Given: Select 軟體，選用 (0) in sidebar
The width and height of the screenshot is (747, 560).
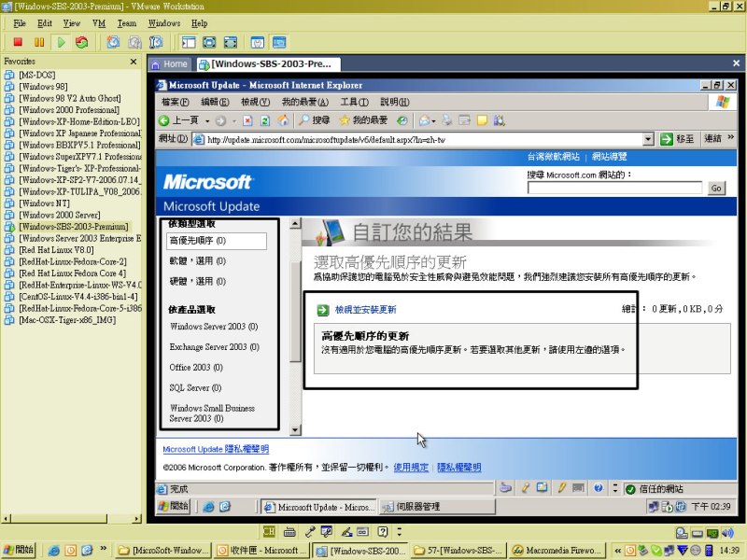Looking at the screenshot, I should pos(198,261).
